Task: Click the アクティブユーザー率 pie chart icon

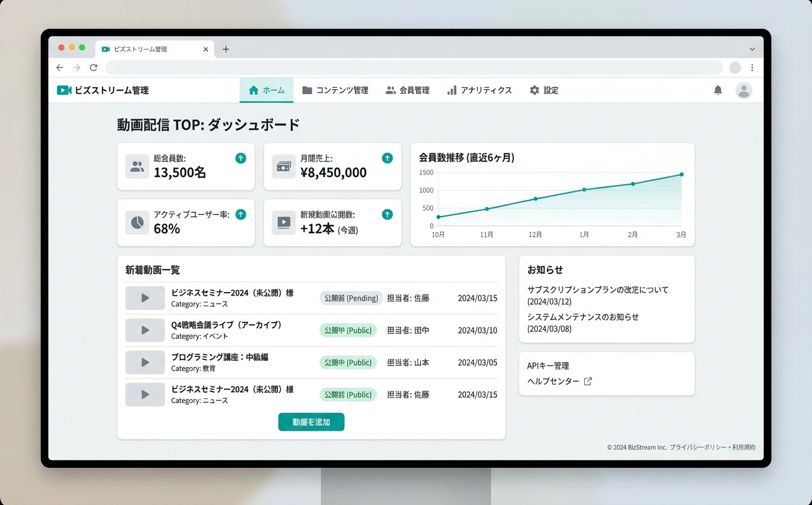Action: pyautogui.click(x=137, y=222)
